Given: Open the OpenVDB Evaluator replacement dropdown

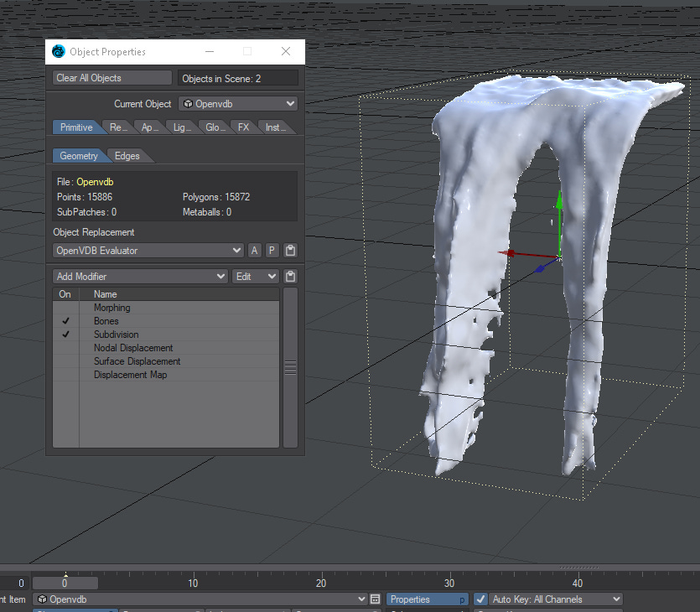Looking at the screenshot, I should click(x=148, y=251).
